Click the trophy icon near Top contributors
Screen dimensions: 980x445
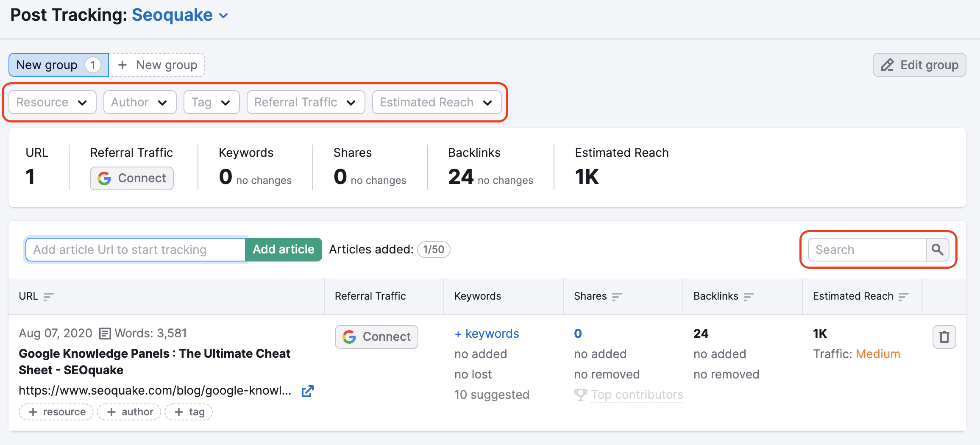pos(580,395)
